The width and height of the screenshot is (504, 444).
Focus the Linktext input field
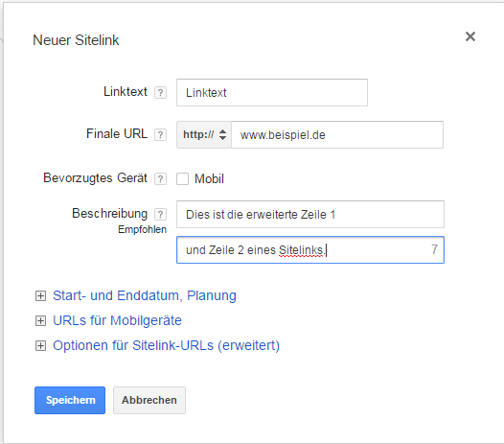tap(272, 93)
